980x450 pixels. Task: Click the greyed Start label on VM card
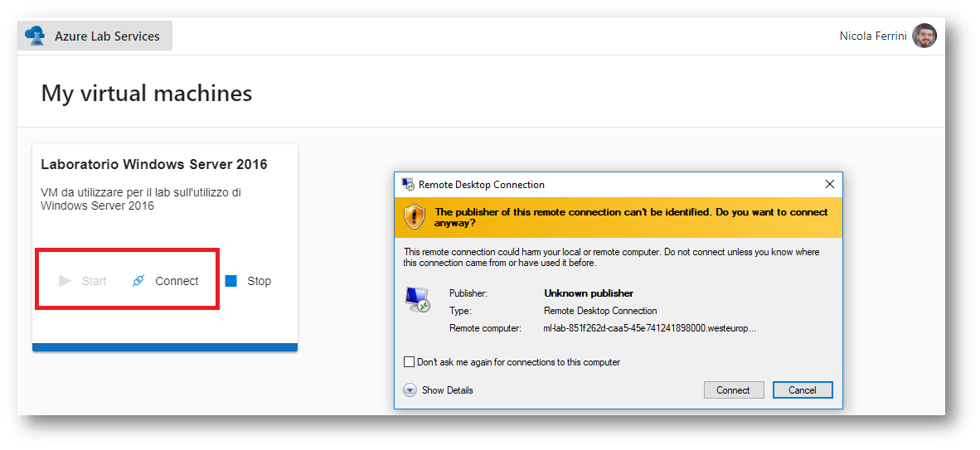coord(95,281)
